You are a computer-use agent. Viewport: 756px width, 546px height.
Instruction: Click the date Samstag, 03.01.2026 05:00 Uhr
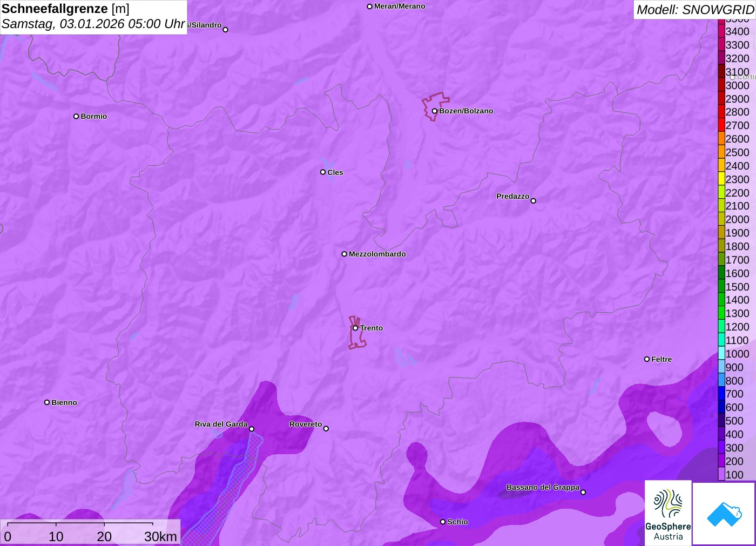pyautogui.click(x=93, y=24)
